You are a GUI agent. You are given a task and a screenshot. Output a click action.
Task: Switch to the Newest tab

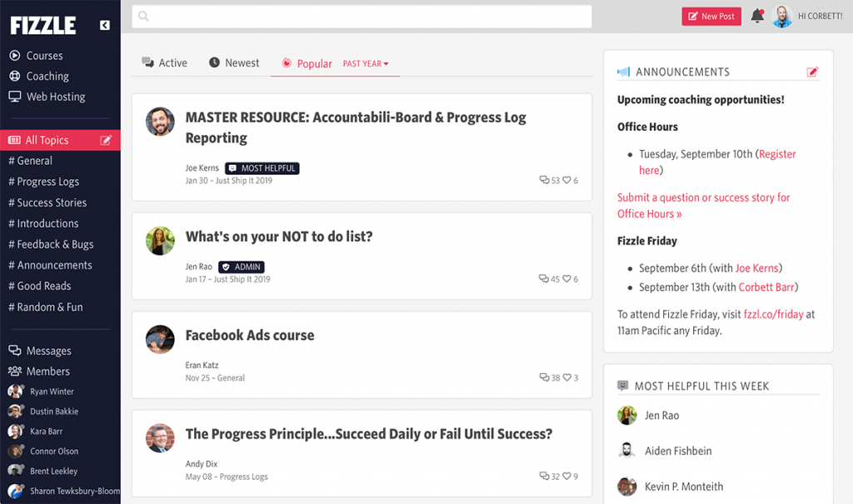tap(234, 63)
